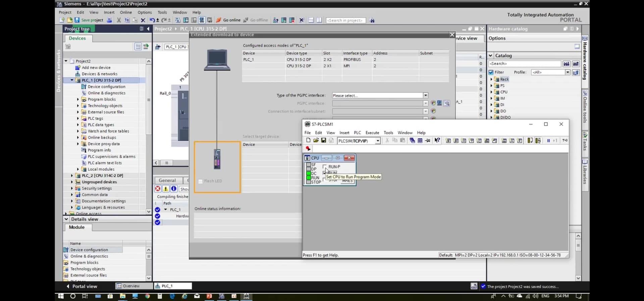
Task: Click the Cascade windows icon in PLCSIM
Action: click(x=412, y=141)
